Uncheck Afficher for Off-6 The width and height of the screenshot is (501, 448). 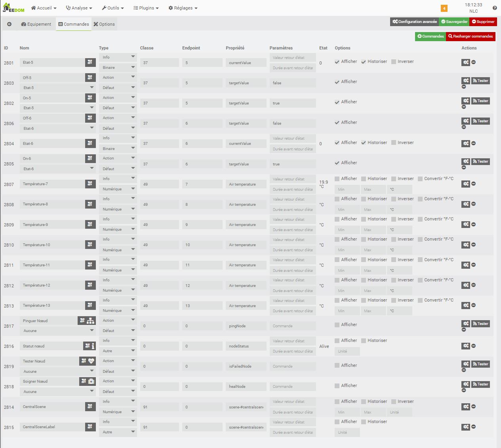click(x=337, y=122)
